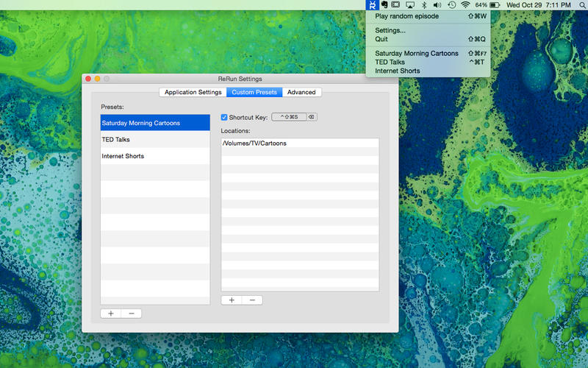
Task: Click the shortcut key recorder field
Action: click(x=289, y=117)
